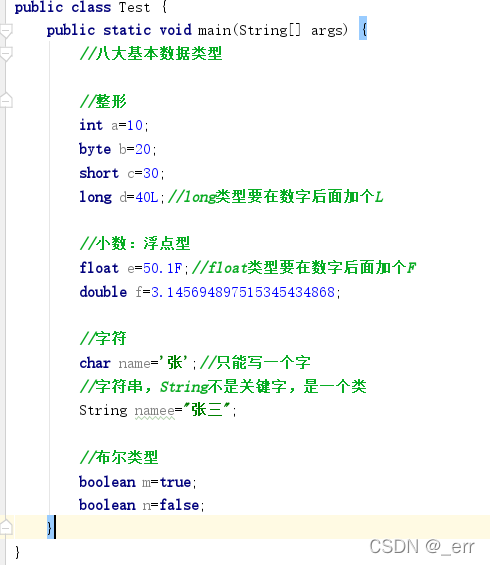Click comment '//字符'
This screenshot has height=565, width=490.
(x=103, y=338)
